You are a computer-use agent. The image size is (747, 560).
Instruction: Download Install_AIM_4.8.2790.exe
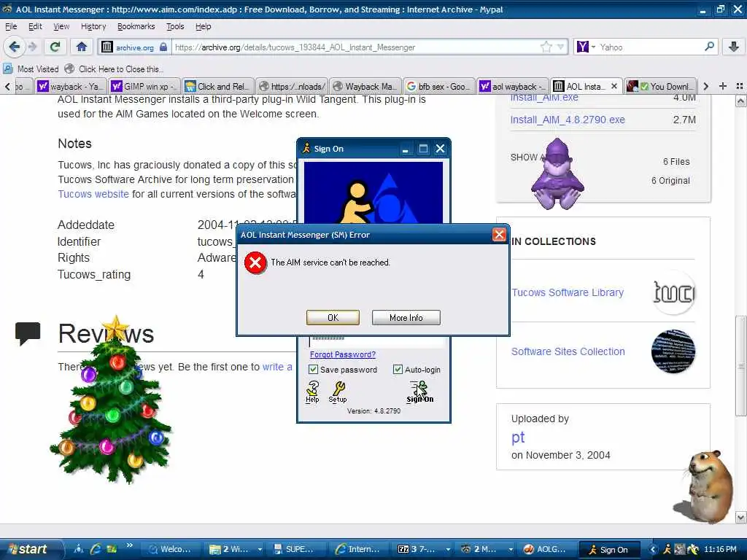click(x=568, y=120)
